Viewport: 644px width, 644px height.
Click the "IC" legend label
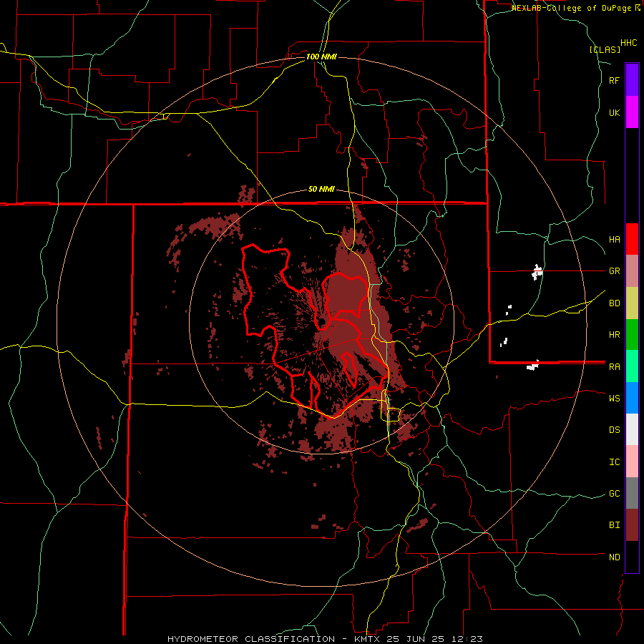point(614,462)
